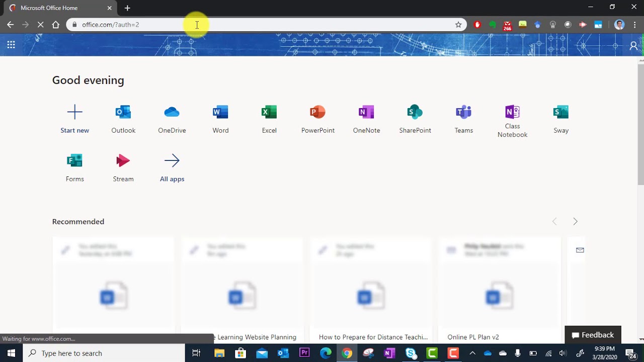This screenshot has width=644, height=362.
Task: Open Sway app
Action: coord(561,119)
